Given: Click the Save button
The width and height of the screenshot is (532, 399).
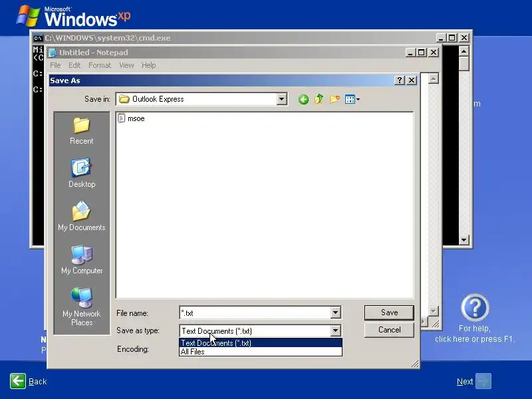Looking at the screenshot, I should [x=389, y=313].
